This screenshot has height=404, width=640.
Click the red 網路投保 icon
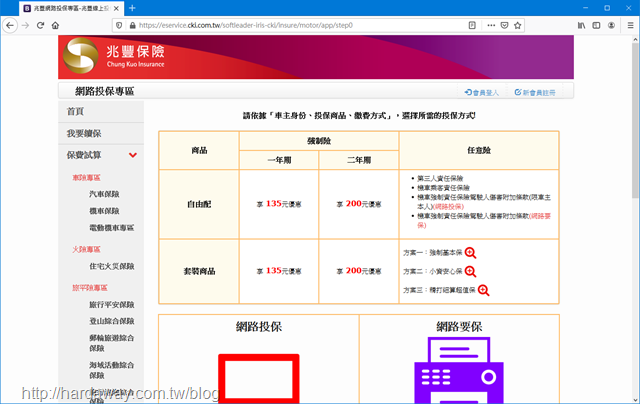pyautogui.click(x=259, y=378)
